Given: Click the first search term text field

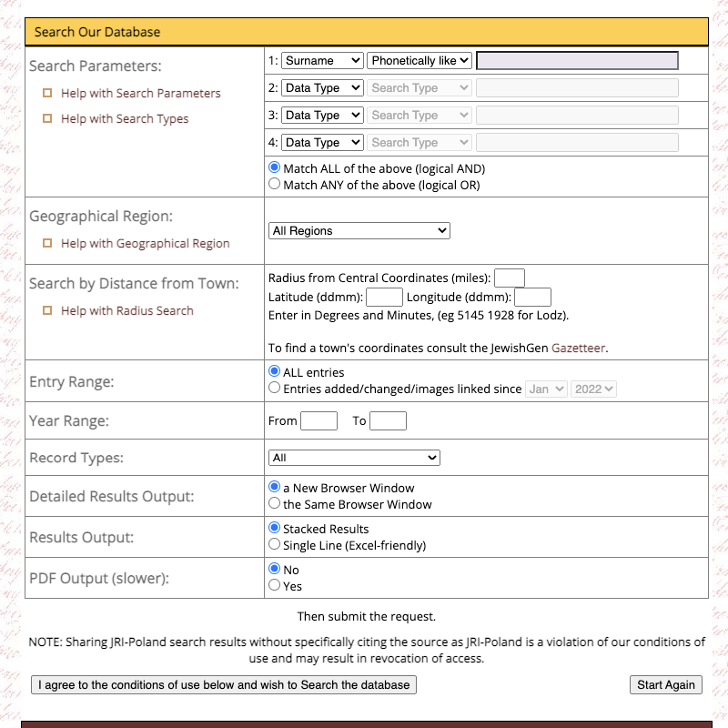Looking at the screenshot, I should (x=577, y=61).
